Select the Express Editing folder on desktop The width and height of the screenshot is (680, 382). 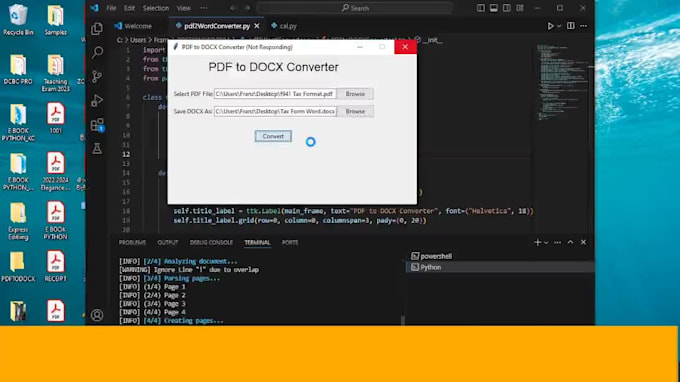pos(18,221)
